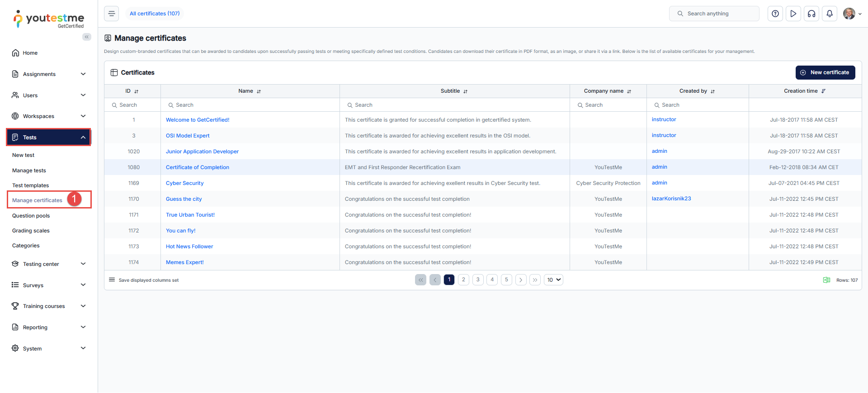Click the help question mark icon
Viewport: 868px width, 393px height.
(775, 14)
